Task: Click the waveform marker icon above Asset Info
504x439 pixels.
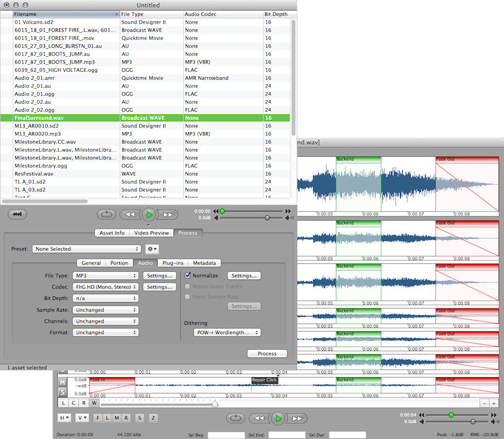Action: [17, 214]
